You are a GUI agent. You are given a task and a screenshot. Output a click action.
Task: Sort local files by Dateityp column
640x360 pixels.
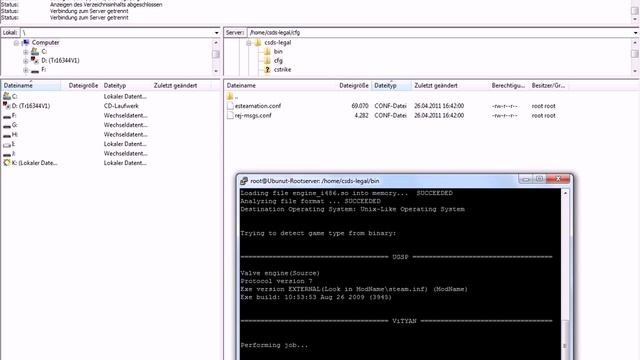tap(126, 86)
